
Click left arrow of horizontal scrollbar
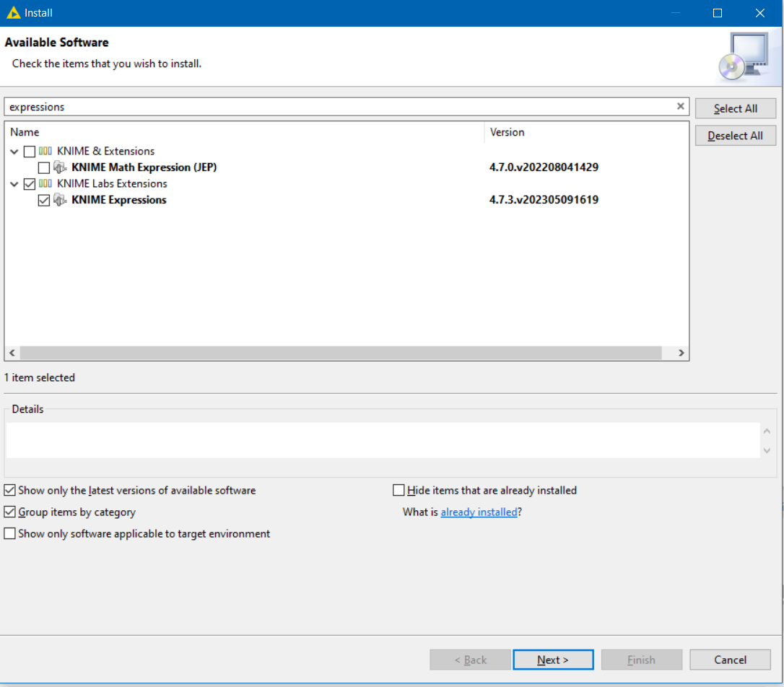coord(12,353)
